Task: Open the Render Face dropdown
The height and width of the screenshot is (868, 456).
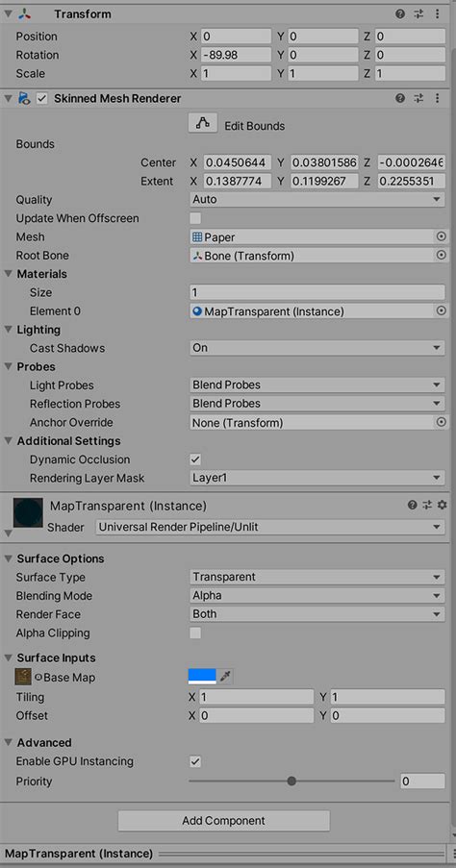Action: coord(317,614)
